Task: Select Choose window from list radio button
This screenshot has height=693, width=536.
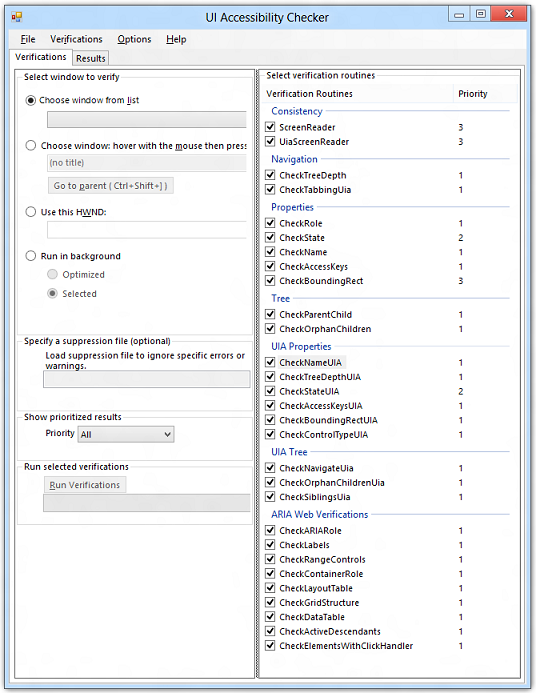Action: (30, 100)
